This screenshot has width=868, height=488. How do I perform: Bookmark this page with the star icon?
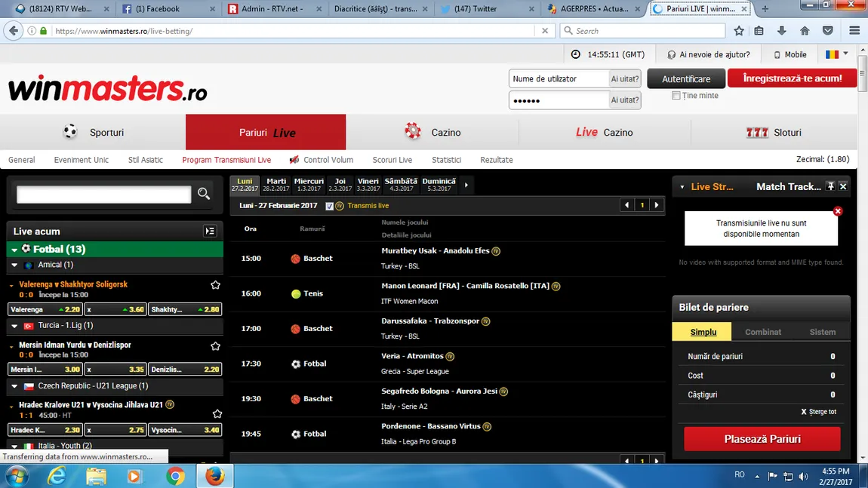click(739, 31)
